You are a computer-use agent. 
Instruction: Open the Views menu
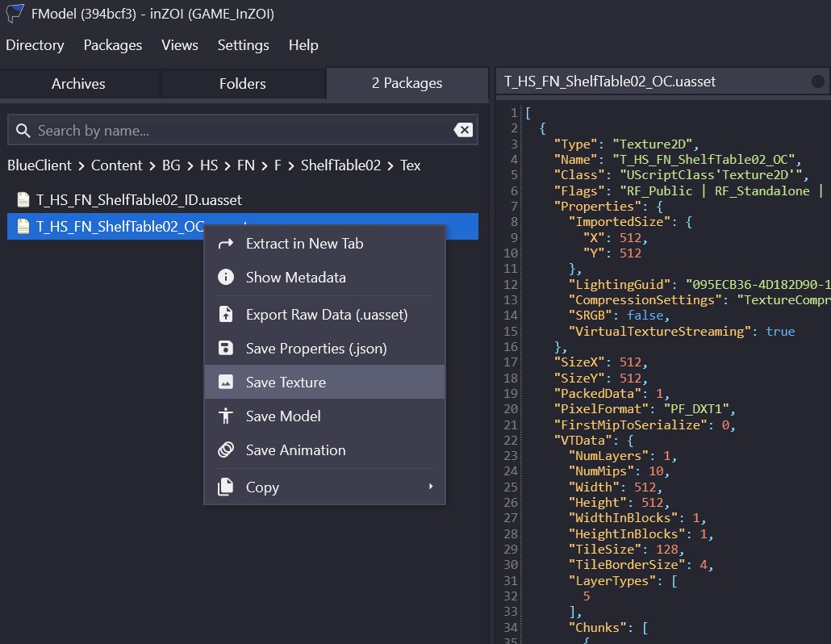coord(180,45)
